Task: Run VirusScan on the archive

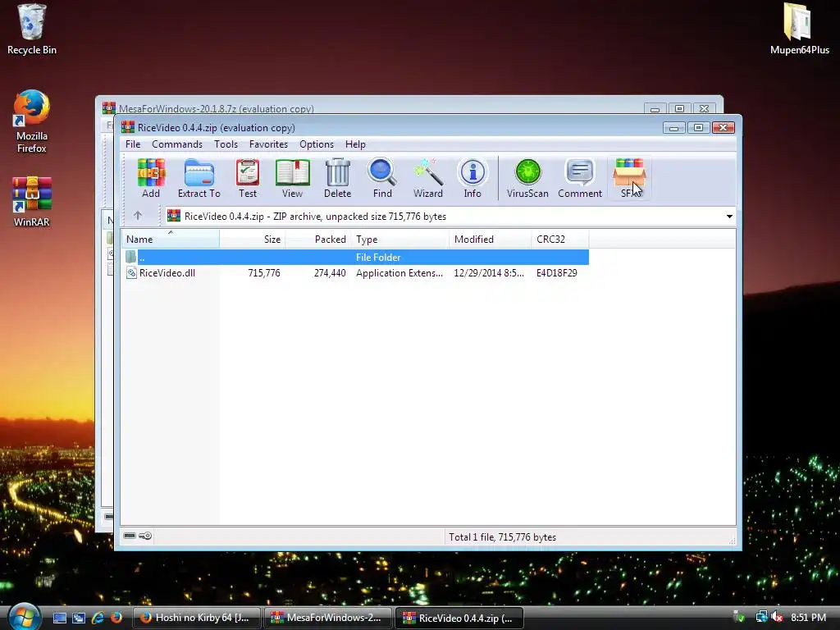Action: click(527, 178)
